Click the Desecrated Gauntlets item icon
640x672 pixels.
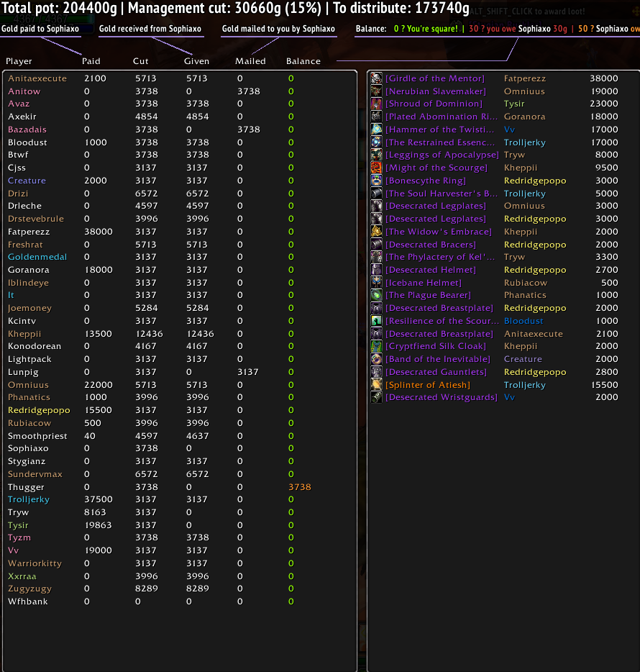click(376, 371)
